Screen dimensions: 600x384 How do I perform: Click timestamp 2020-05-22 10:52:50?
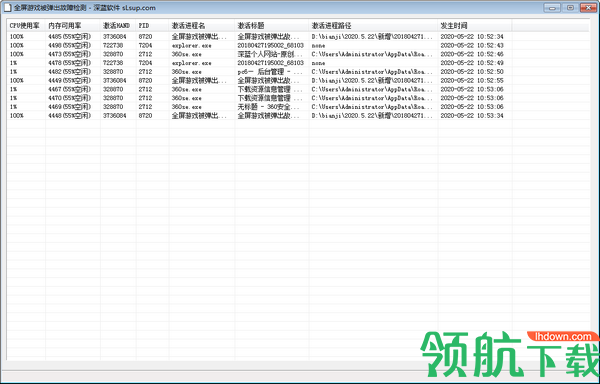[x=472, y=72]
